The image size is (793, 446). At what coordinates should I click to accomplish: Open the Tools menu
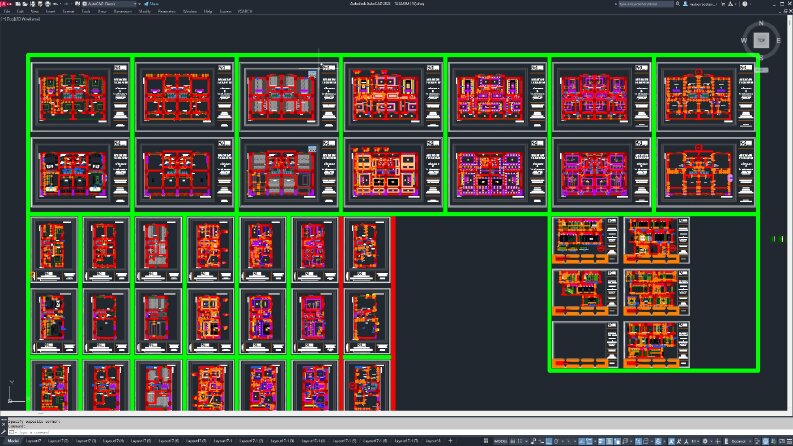coord(86,11)
